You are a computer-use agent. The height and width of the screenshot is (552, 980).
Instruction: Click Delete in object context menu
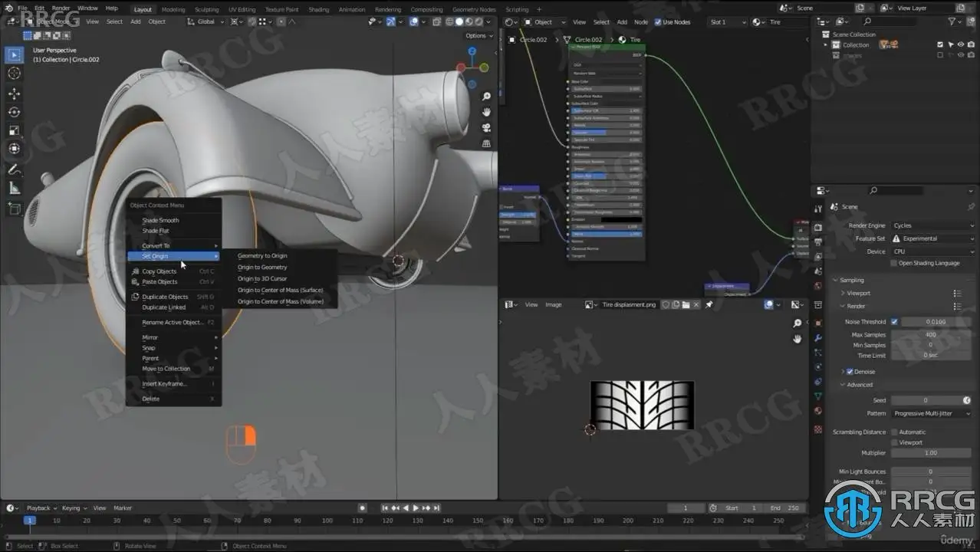click(151, 399)
